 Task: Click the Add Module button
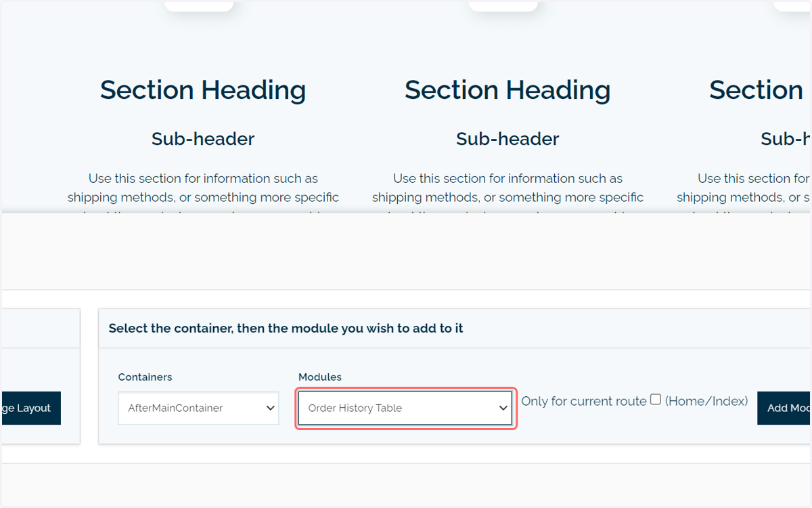[x=784, y=408]
